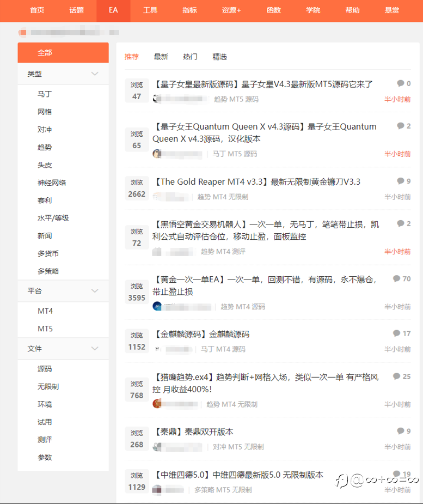
Task: Collapse the 类型 section chevron
Action: click(x=95, y=74)
